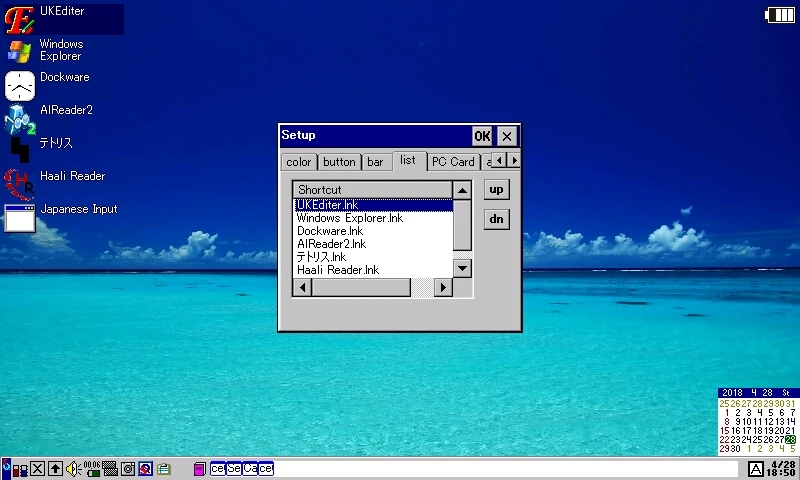Image resolution: width=800 pixels, height=480 pixels.
Task: Select Haali Reader.lnk in the list
Action: point(373,270)
